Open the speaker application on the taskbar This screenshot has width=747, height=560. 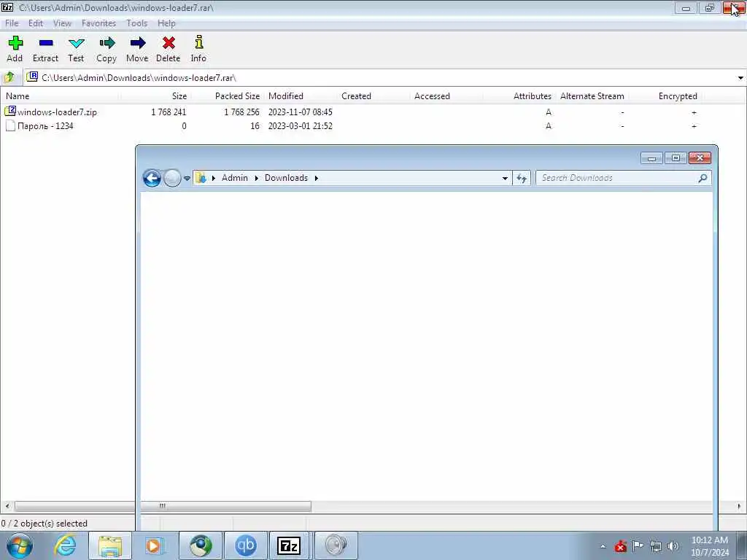coord(336,545)
